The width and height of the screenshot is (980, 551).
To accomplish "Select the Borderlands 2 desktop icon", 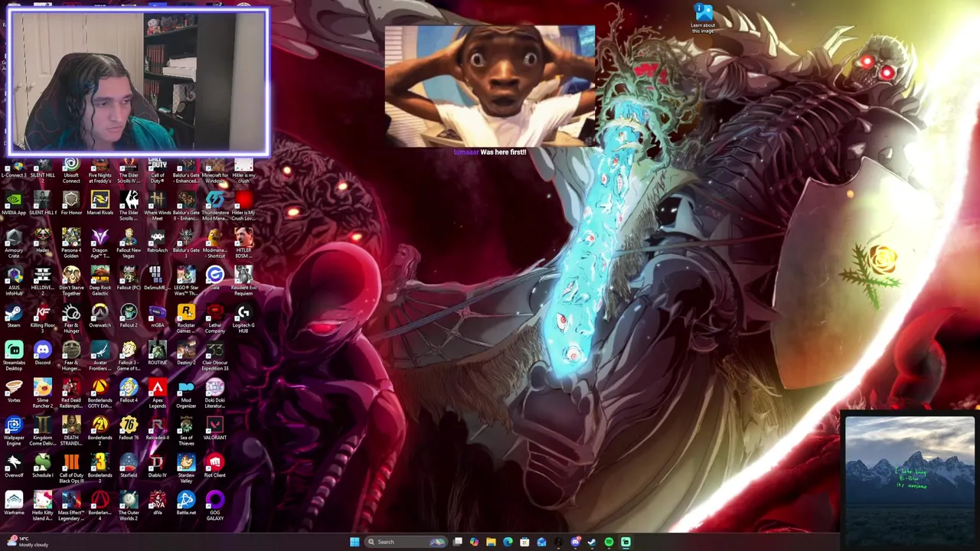I will click(x=100, y=432).
